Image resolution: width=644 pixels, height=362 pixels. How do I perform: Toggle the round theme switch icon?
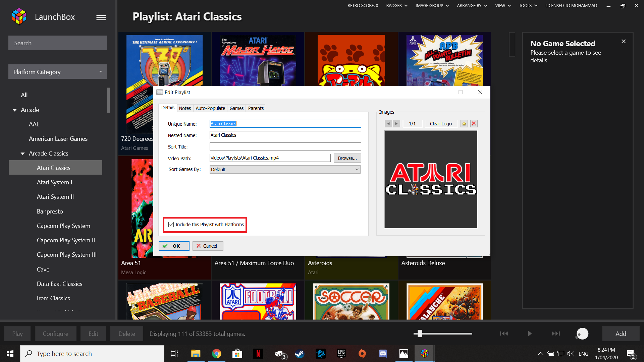click(x=582, y=334)
